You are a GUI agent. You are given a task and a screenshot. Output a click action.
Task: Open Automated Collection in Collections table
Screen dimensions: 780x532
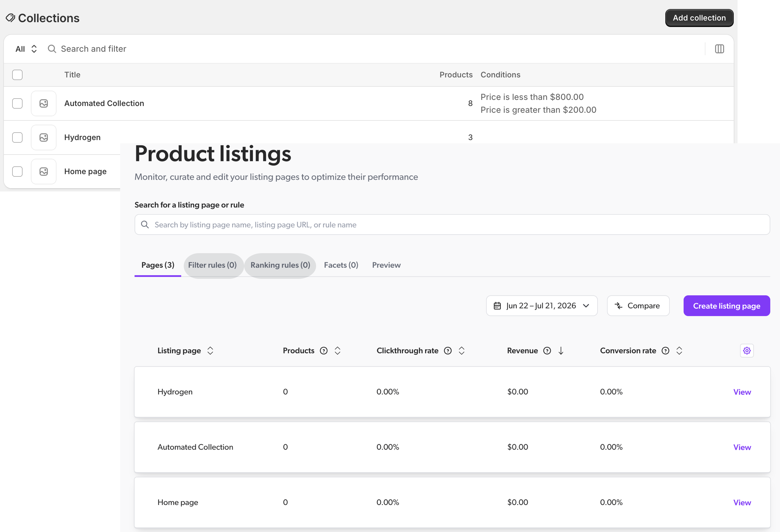pos(104,103)
